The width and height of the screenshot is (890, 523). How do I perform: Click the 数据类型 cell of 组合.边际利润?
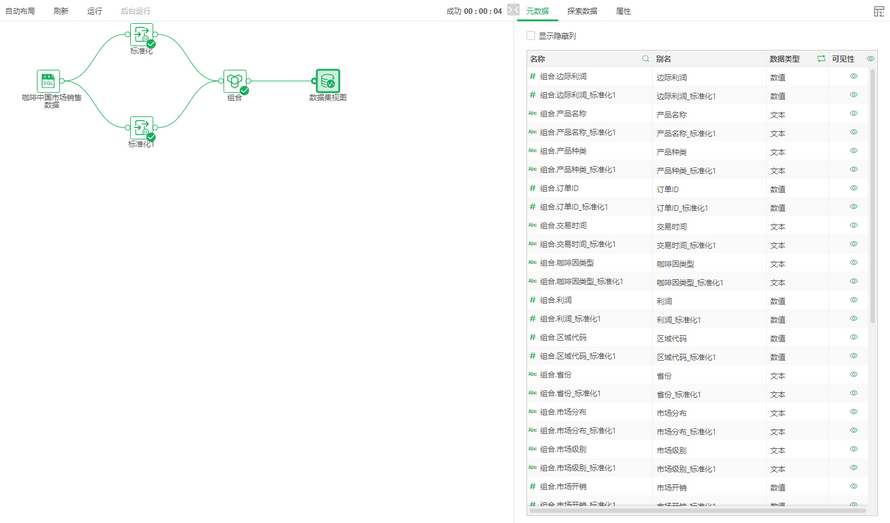click(797, 77)
